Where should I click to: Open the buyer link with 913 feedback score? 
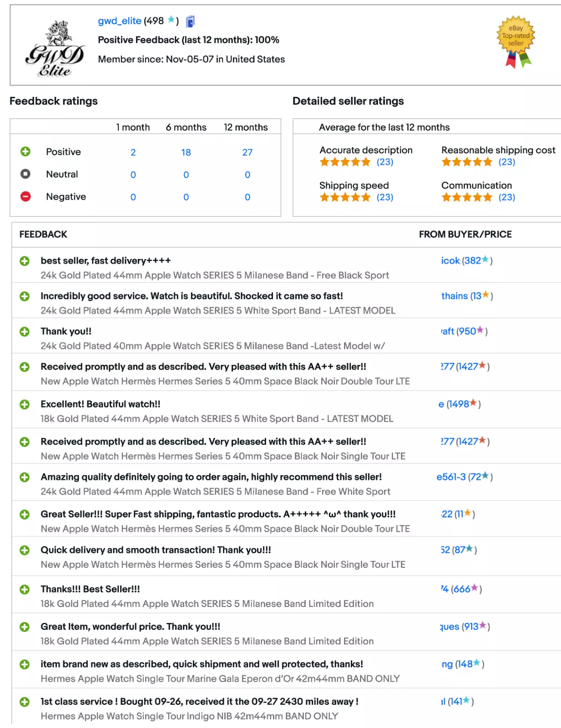click(450, 627)
